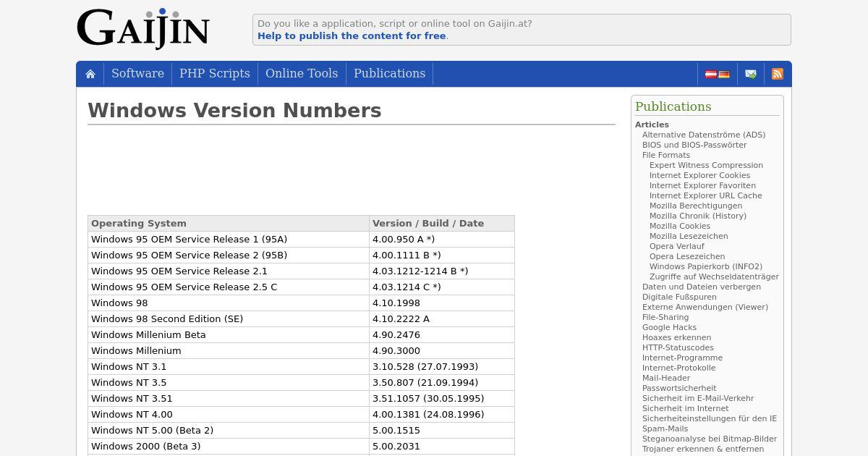This screenshot has height=456, width=868.
Task: Select 'Windows Millenium Beta' cell
Action: coord(229,334)
